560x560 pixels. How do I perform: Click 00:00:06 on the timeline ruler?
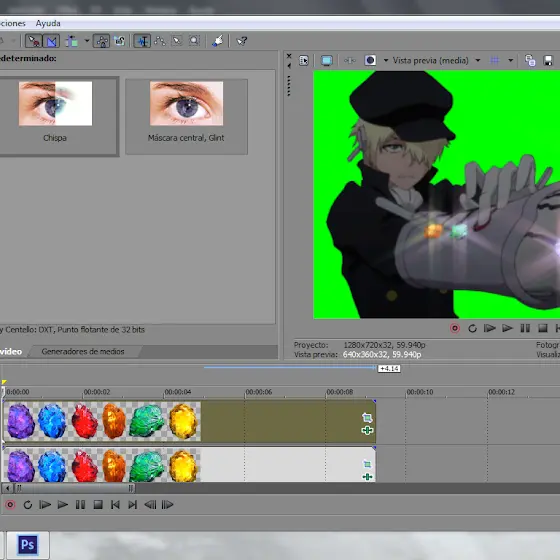pos(259,392)
